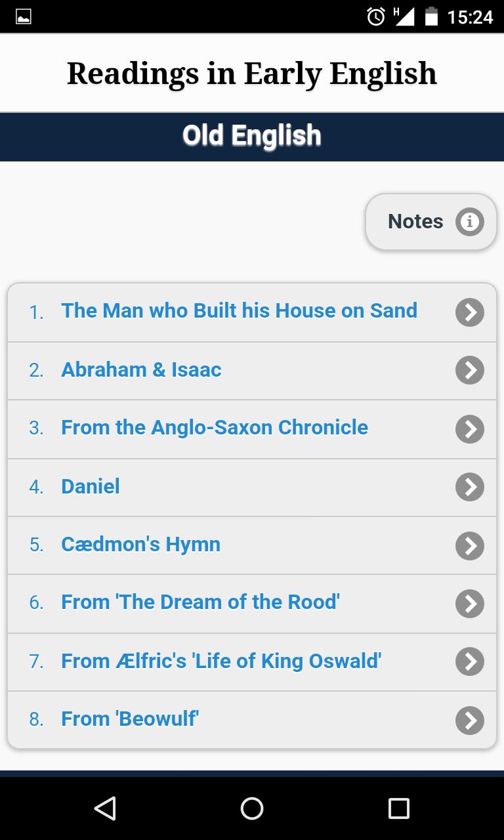The image size is (504, 840).
Task: Tap chevron arrow beside Abraham & Isaac
Action: coord(470,370)
